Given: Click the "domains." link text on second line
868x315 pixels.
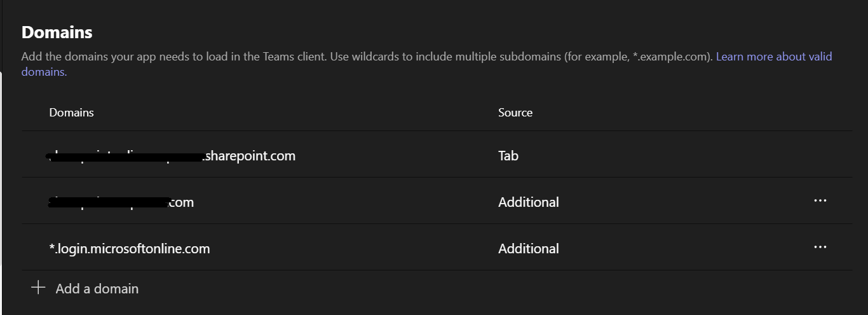Looking at the screenshot, I should tap(44, 72).
